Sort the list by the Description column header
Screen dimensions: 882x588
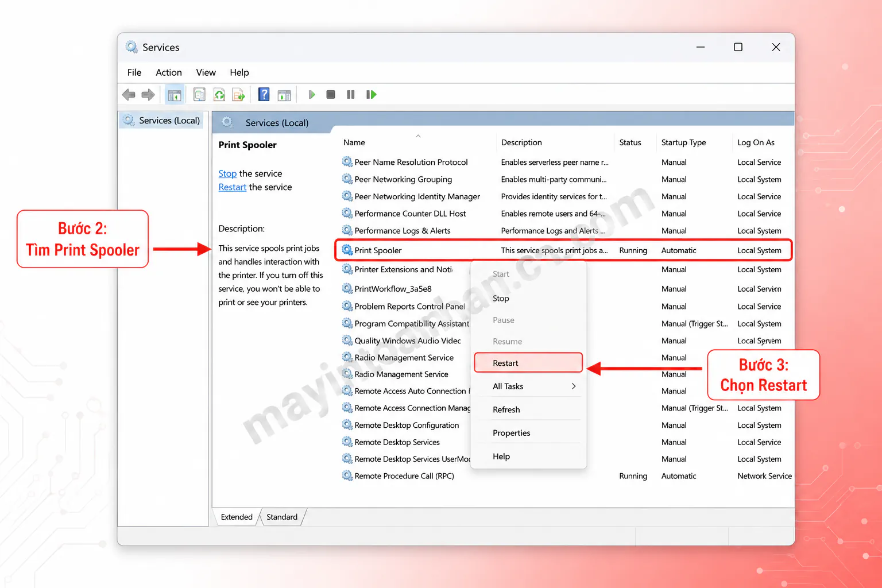521,142
